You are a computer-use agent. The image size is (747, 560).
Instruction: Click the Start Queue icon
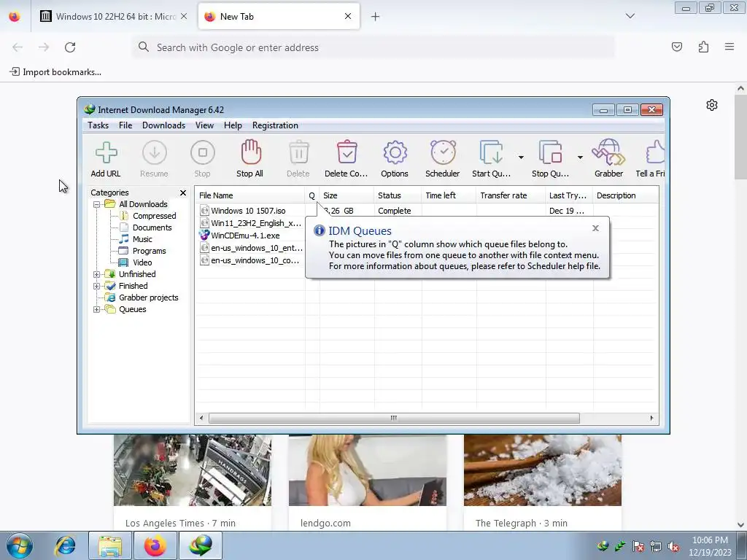pos(491,153)
